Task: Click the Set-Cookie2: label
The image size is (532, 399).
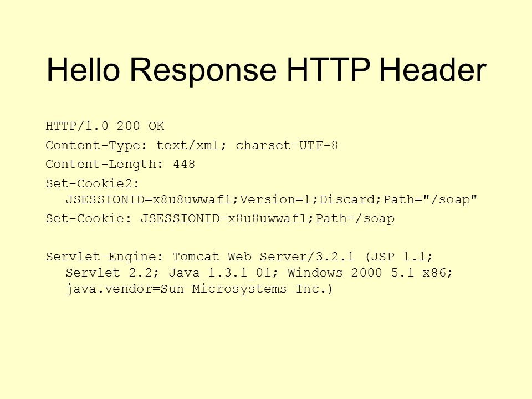Action: [x=93, y=183]
